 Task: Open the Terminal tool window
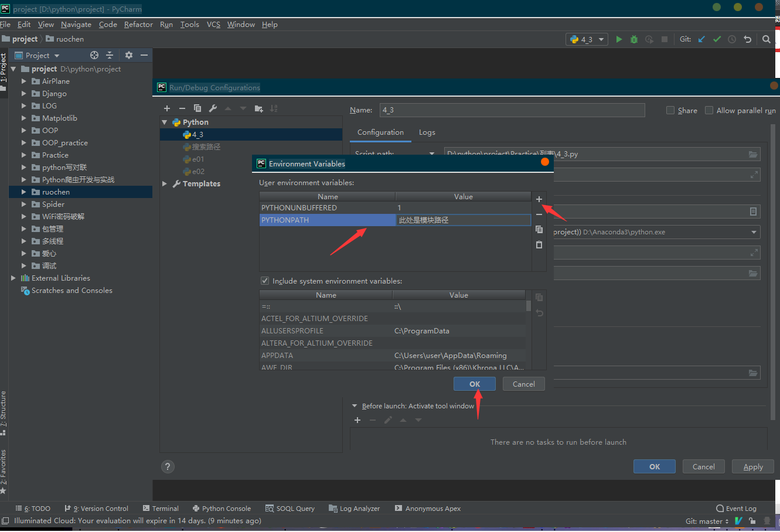pyautogui.click(x=161, y=509)
